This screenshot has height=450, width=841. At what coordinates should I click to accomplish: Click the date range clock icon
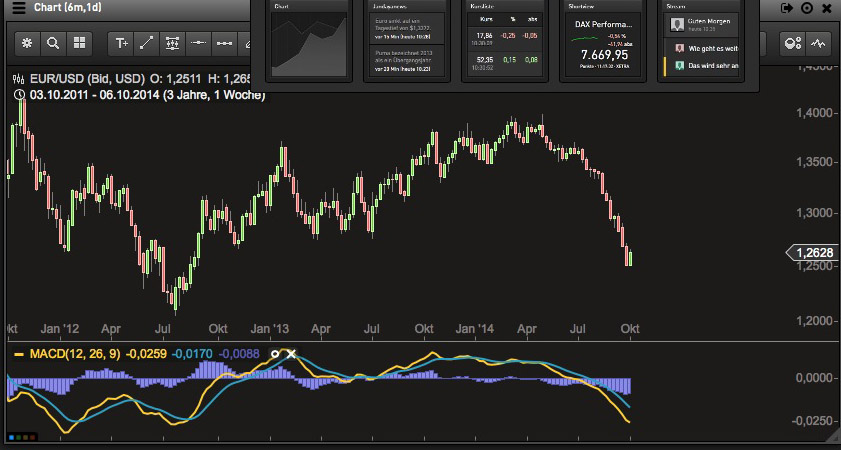point(19,95)
